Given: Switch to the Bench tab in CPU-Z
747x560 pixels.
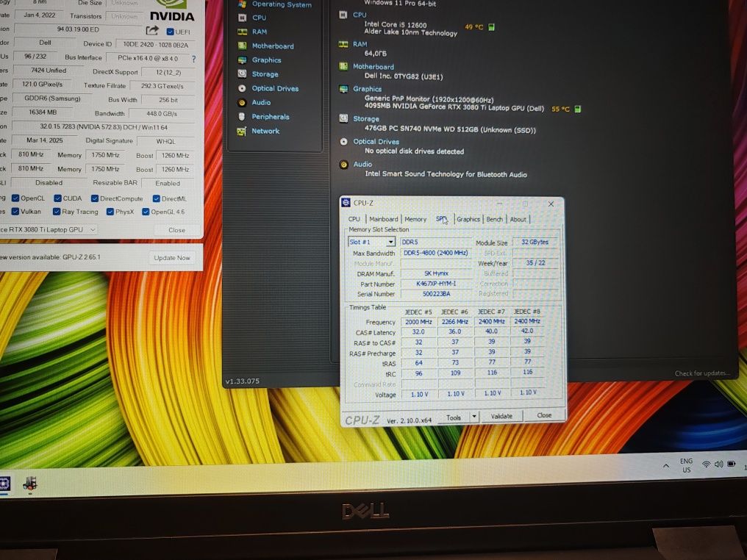Looking at the screenshot, I should tap(495, 219).
